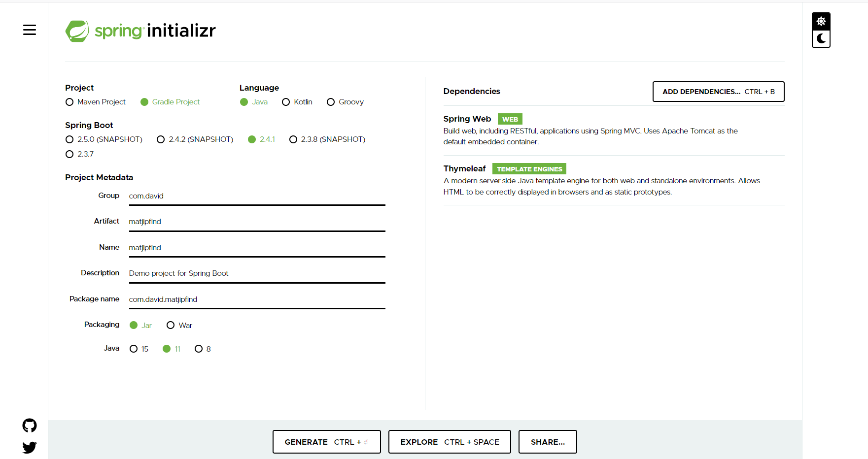The height and width of the screenshot is (459, 868).
Task: Click the Group input field
Action: click(257, 196)
